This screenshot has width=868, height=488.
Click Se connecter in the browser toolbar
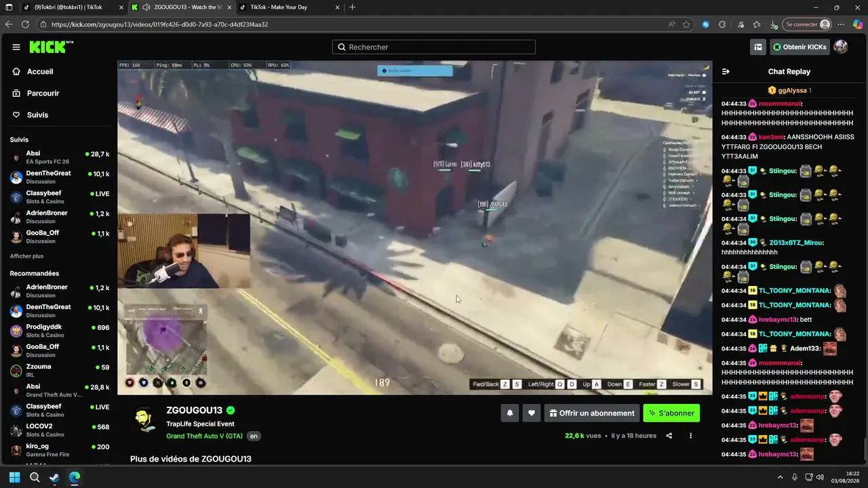pos(807,24)
